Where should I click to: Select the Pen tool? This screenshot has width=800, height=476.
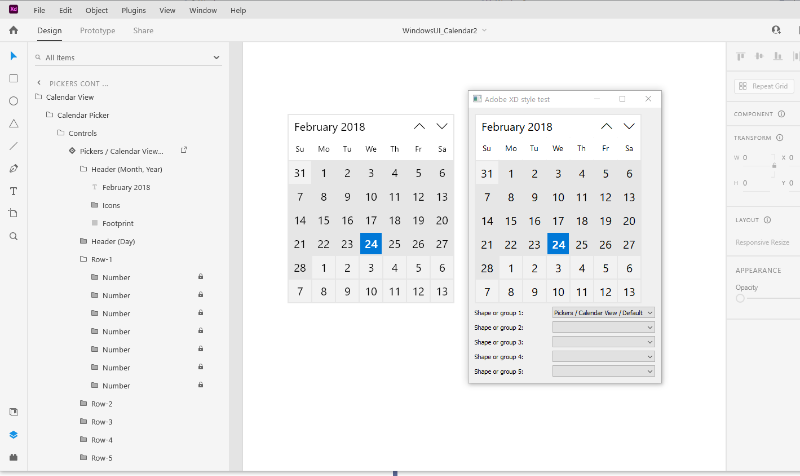pyautogui.click(x=13, y=168)
